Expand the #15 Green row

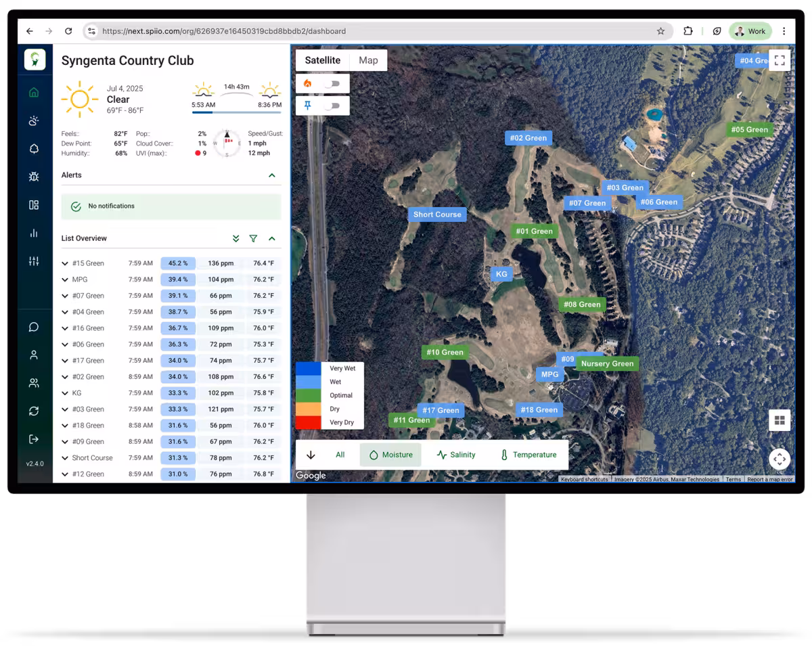click(x=65, y=263)
